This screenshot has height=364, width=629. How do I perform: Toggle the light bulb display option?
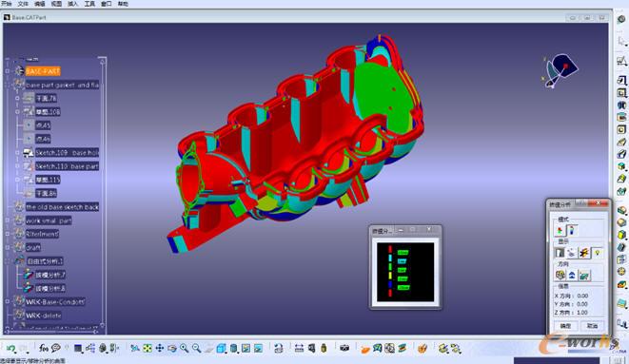tap(598, 253)
